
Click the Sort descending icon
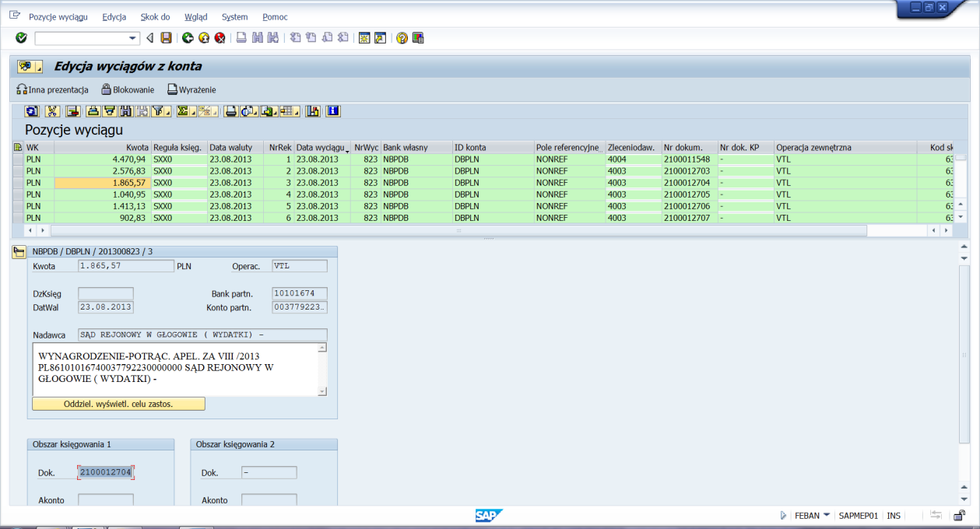click(x=109, y=111)
